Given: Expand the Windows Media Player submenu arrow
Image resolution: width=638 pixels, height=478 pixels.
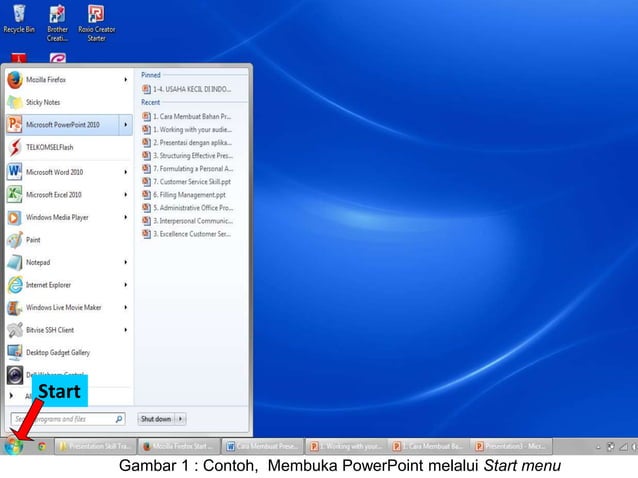Looking at the screenshot, I should tap(125, 217).
